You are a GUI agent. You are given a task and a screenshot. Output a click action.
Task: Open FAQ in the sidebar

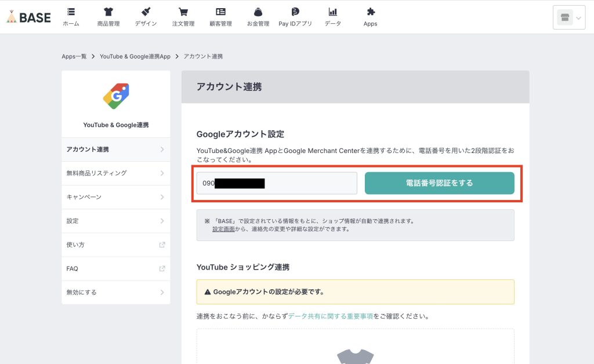116,268
